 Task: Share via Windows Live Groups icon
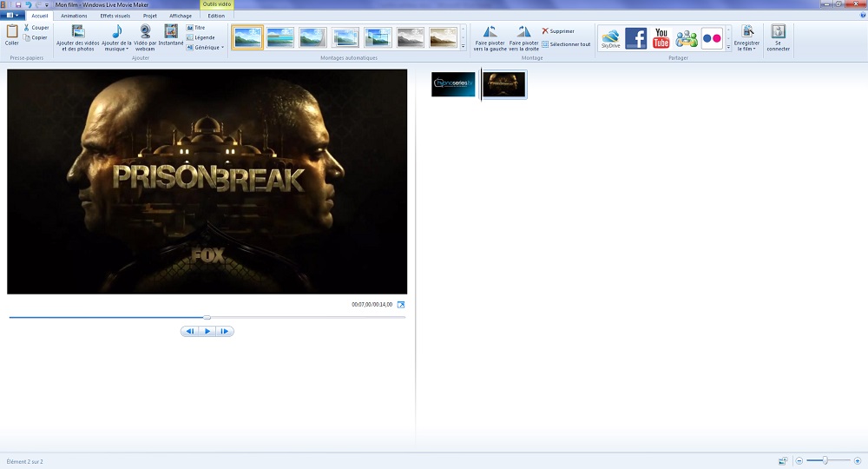(687, 38)
